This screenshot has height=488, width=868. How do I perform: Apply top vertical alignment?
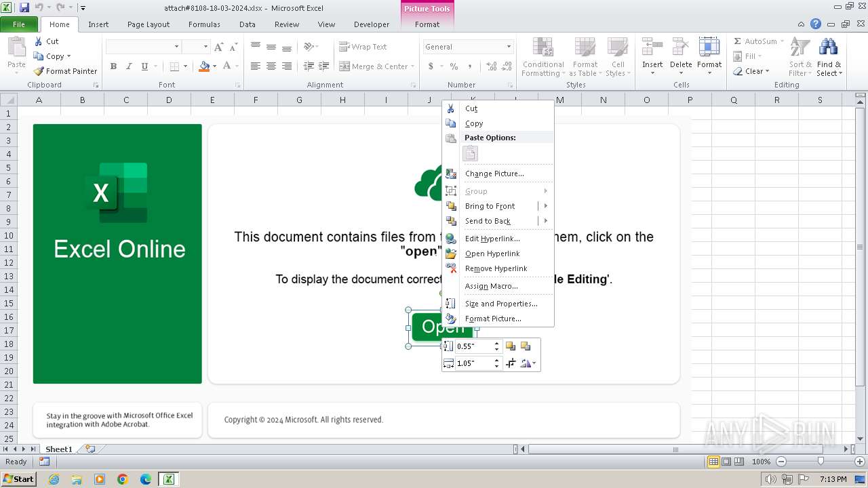(255, 47)
